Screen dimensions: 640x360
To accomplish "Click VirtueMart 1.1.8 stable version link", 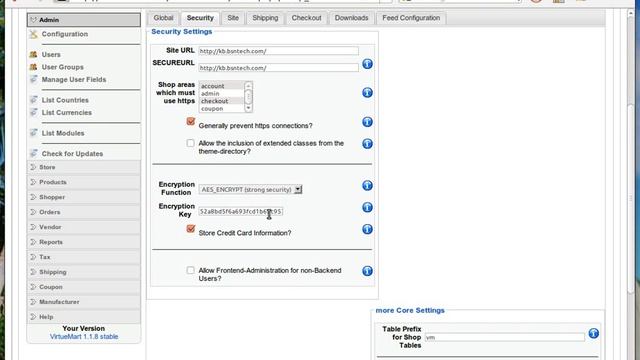I will tap(84, 337).
